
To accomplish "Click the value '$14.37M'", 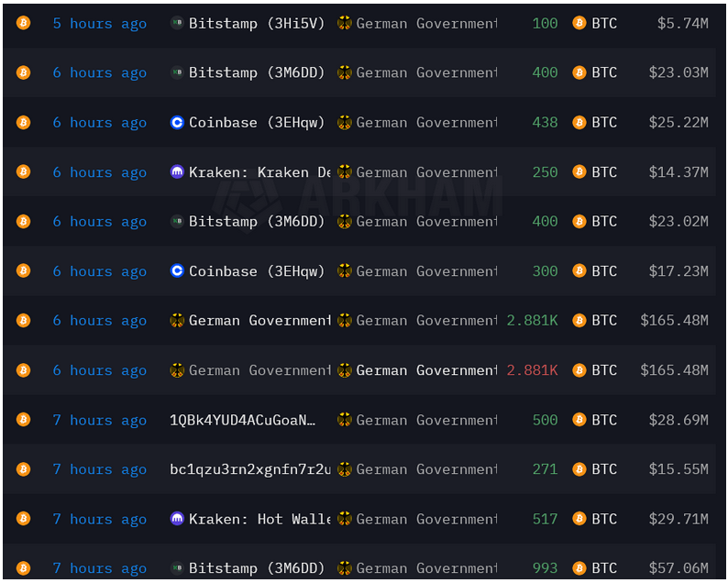I will coord(678,172).
